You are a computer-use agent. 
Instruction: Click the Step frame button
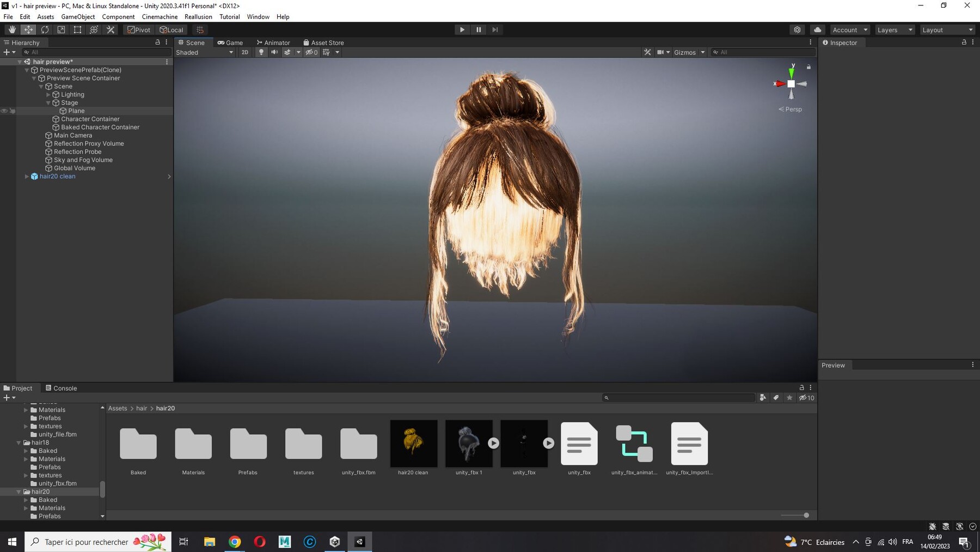[x=495, y=30]
